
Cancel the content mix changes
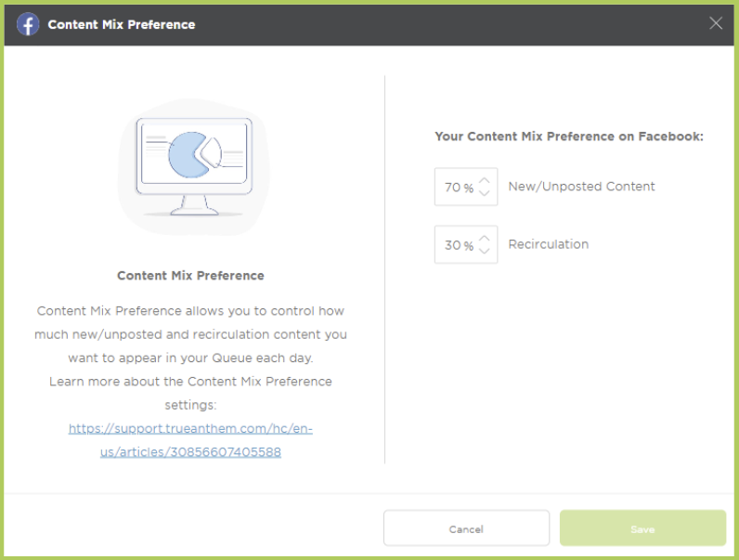tap(466, 528)
